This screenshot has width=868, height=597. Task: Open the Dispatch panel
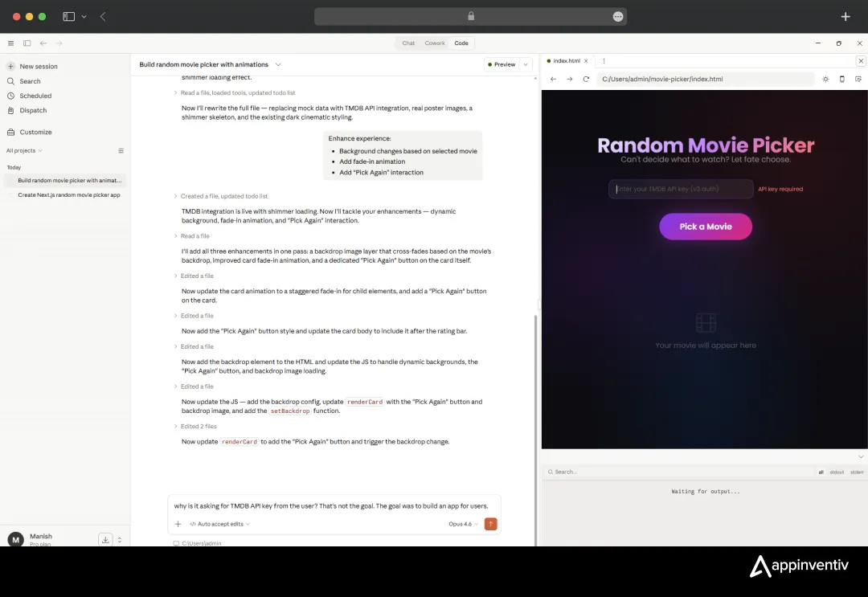tap(33, 110)
